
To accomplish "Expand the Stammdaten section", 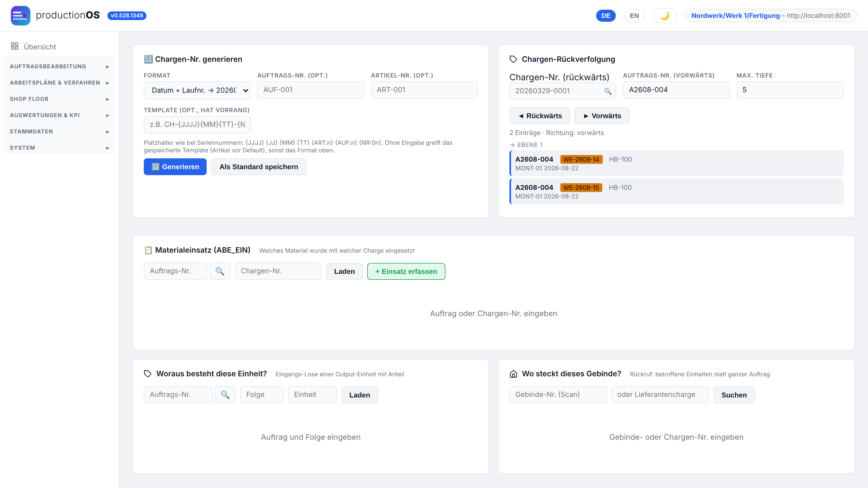I will [59, 131].
